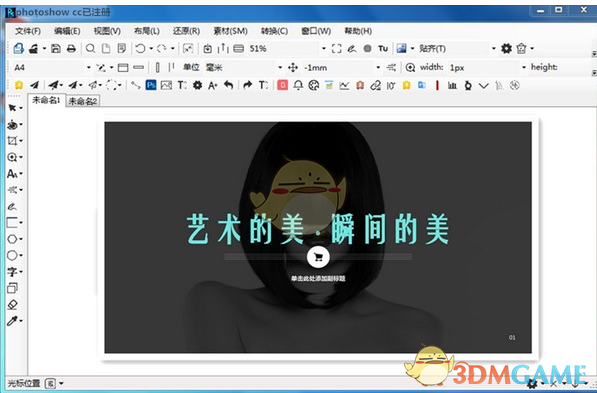Screen dimensions: 597x393
Task: Open the A4 page size dropdown
Action: [88, 67]
